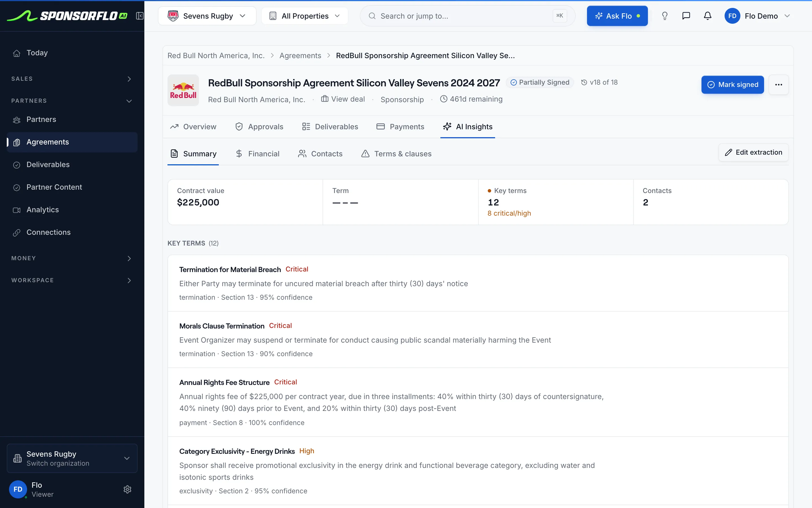This screenshot has width=812, height=508.
Task: Click the Red Bull logo thumbnail
Action: [x=183, y=90]
